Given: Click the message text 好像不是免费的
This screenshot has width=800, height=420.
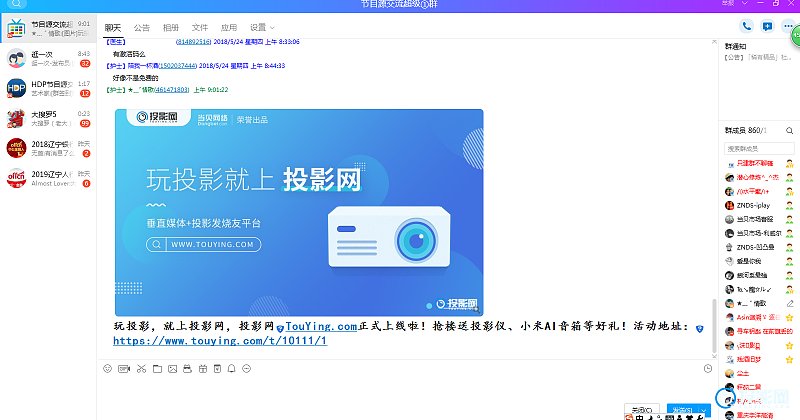Looking at the screenshot, I should pyautogui.click(x=136, y=78).
